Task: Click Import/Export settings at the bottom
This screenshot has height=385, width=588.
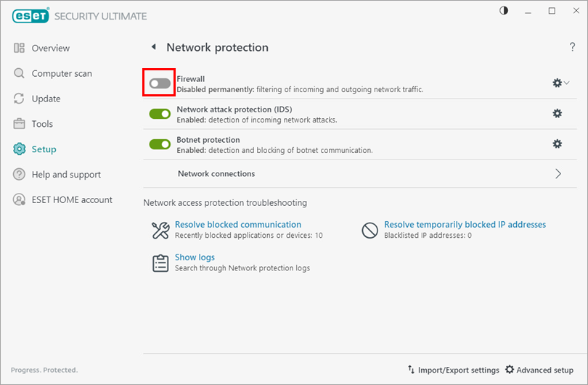Action: (453, 370)
